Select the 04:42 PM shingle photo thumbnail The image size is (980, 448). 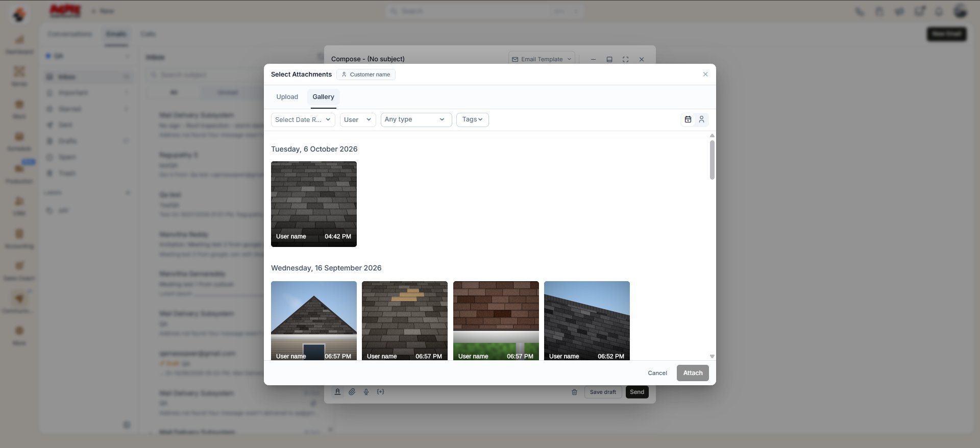(314, 204)
